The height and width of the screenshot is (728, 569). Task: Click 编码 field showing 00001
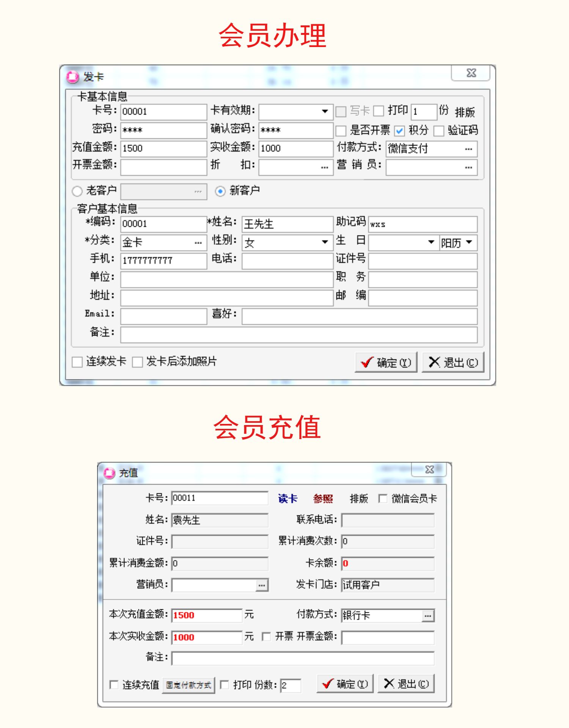[x=164, y=224]
